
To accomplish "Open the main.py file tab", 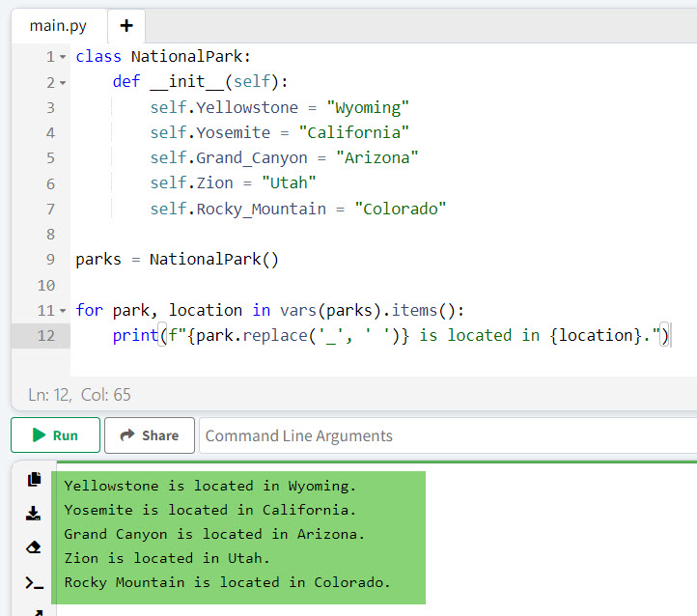I will coord(58,26).
